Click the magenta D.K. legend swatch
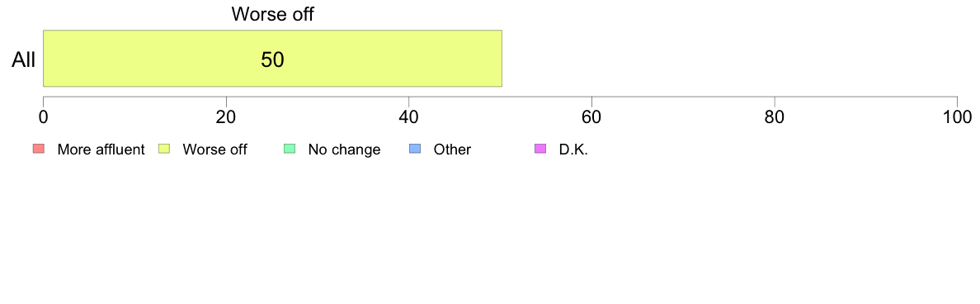 pyautogui.click(x=540, y=149)
